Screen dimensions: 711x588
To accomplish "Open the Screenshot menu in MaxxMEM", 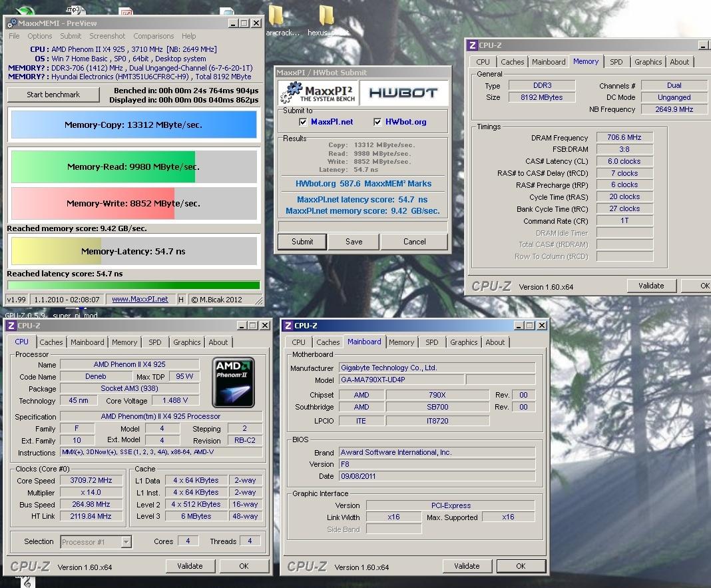I will tap(107, 36).
